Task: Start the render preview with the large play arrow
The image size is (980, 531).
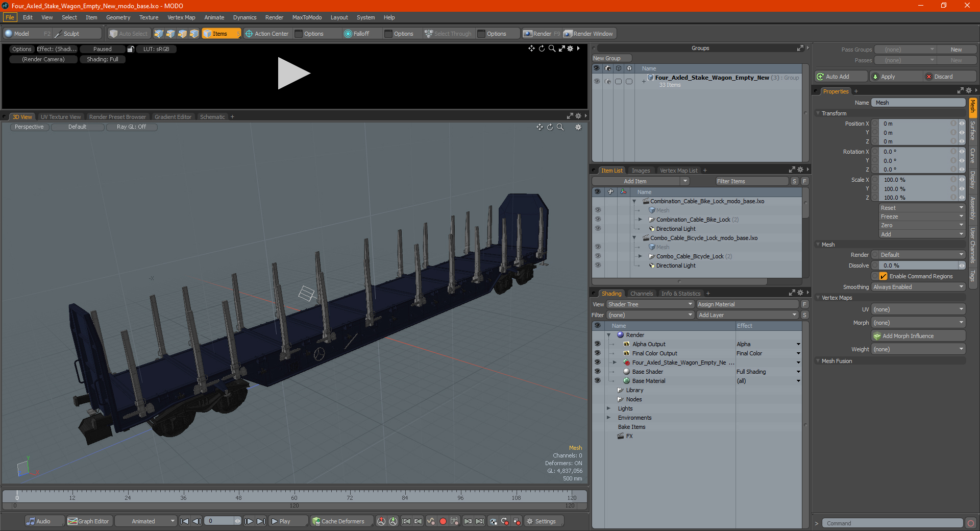Action: (x=293, y=74)
